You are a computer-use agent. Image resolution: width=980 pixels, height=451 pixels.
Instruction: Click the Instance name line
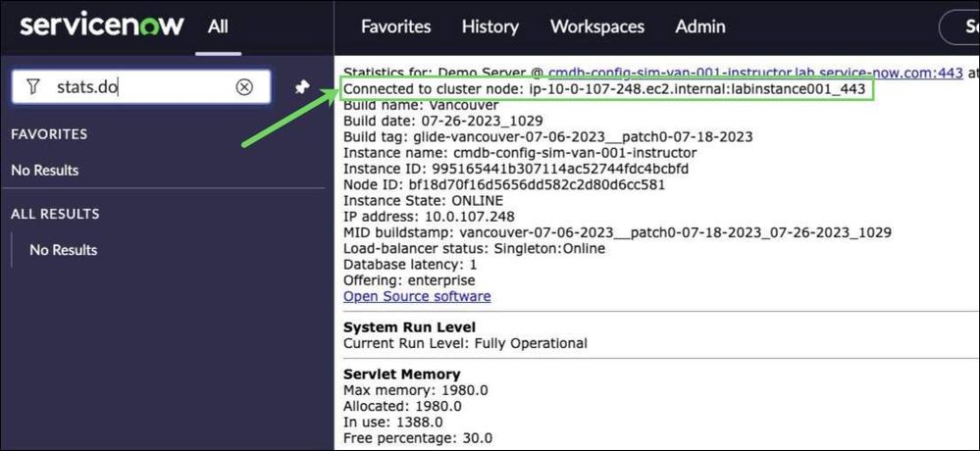(x=520, y=152)
